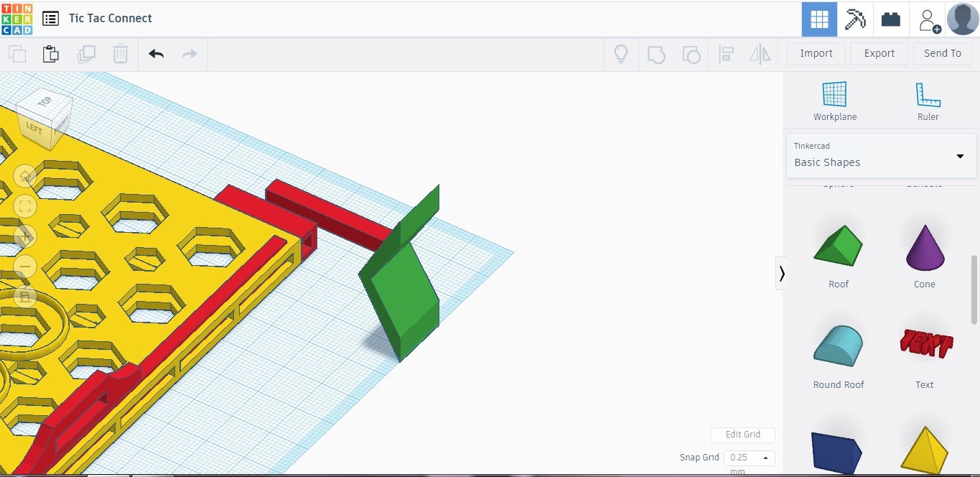The image size is (980, 477).
Task: Open the Bricks mode
Action: point(891,19)
